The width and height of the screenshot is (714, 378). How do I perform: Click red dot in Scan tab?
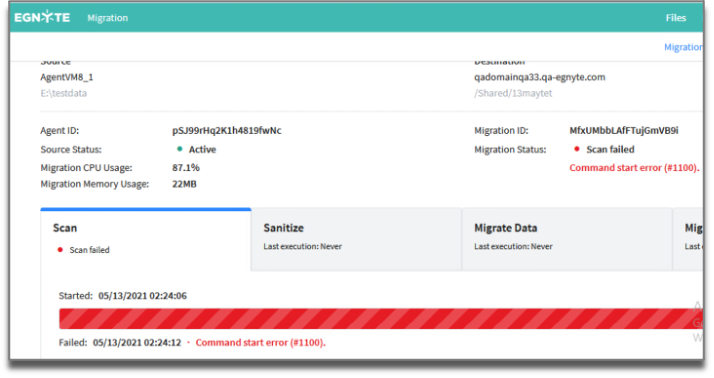tap(60, 250)
